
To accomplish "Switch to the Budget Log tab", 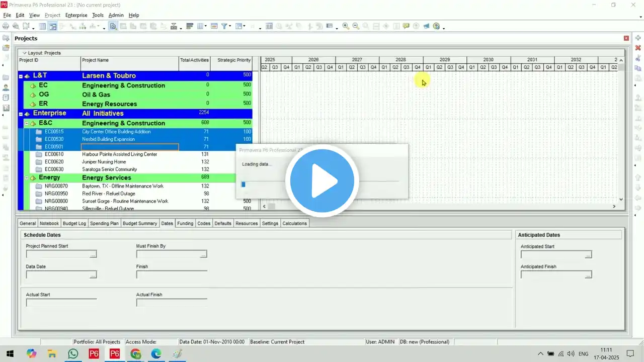I will click(x=74, y=223).
